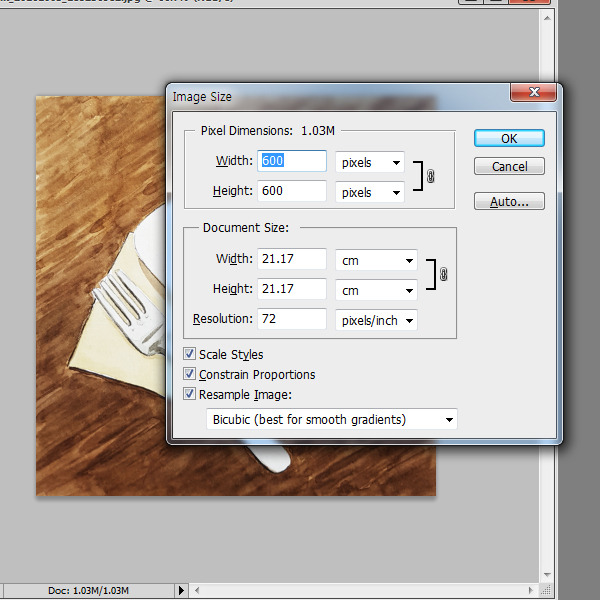Click the Document Height field showing 21.17
Viewport: 600px width, 600px height.
pyautogui.click(x=292, y=289)
